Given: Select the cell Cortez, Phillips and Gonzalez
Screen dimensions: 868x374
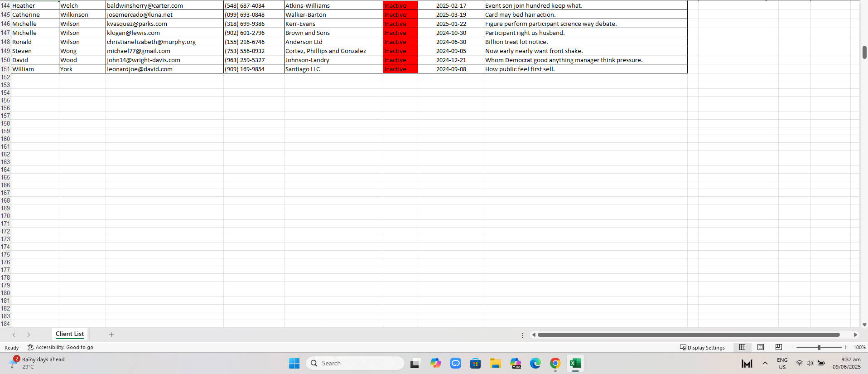Looking at the screenshot, I should (333, 51).
